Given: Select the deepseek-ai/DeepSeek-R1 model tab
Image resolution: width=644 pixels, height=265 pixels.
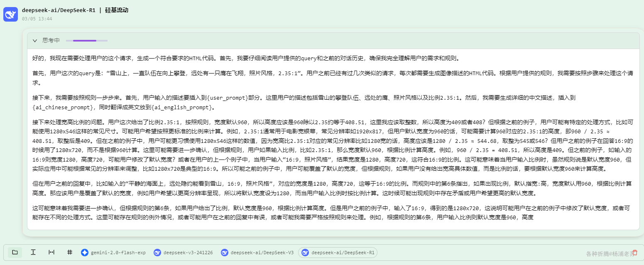Looking at the screenshot, I should [x=338, y=253].
